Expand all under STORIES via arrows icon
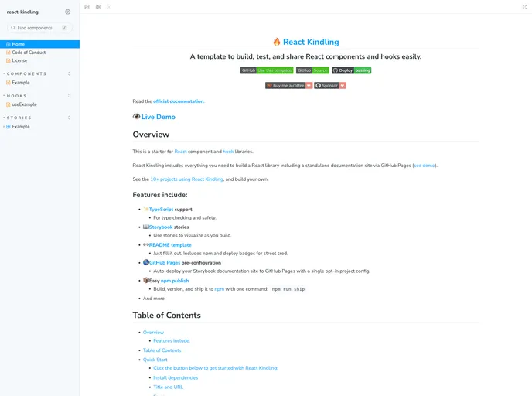The height and width of the screenshot is (396, 532). point(70,118)
